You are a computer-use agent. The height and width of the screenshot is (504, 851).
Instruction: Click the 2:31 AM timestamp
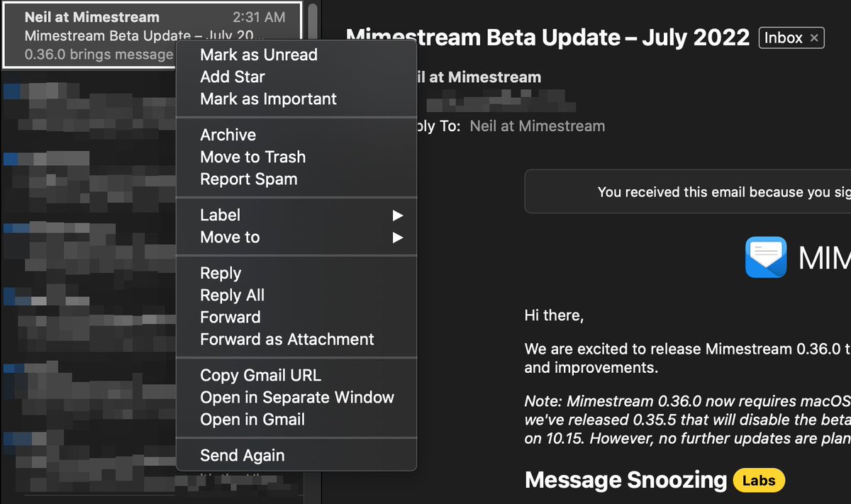[259, 17]
